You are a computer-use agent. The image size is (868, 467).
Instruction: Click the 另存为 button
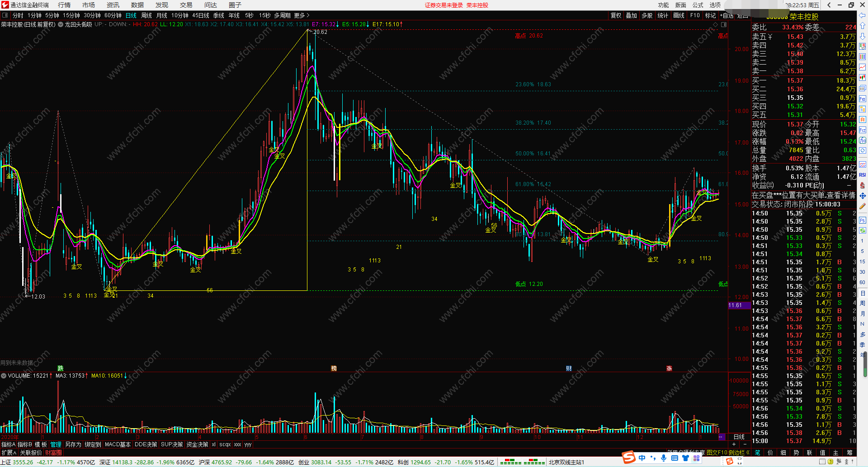[x=73, y=444]
